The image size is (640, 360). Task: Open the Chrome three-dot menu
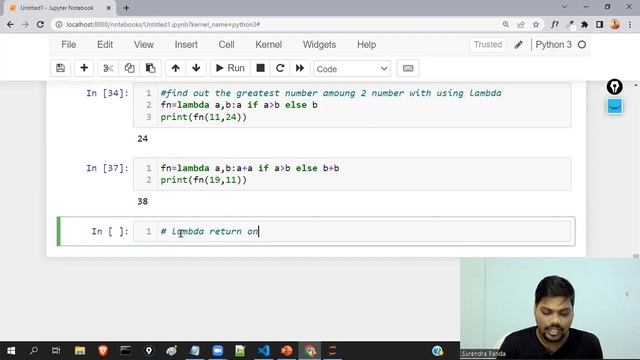[630, 24]
